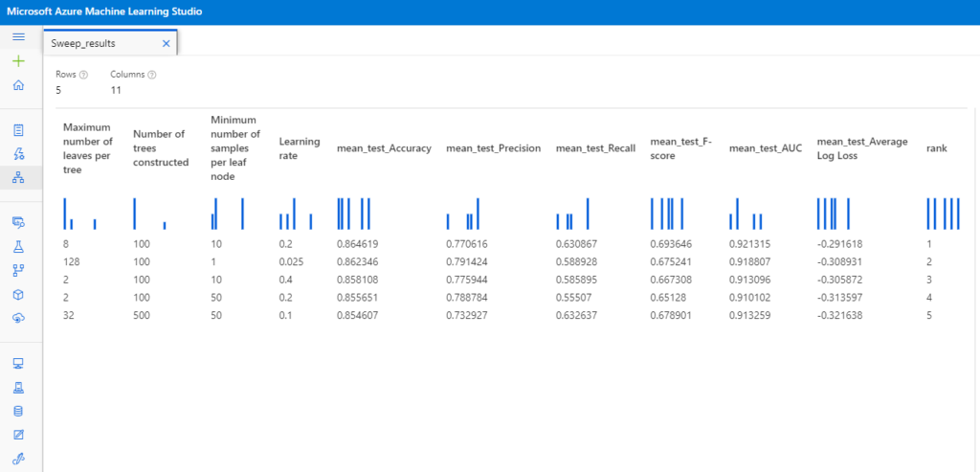Screen dimensions: 980x472
Task: Click the Maximum leaves per tree histogram
Action: 80,214
